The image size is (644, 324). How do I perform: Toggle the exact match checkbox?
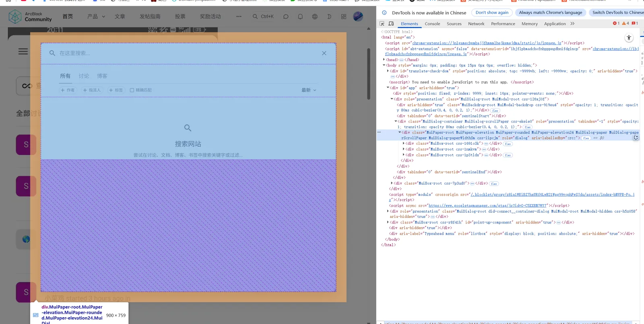[x=132, y=90]
